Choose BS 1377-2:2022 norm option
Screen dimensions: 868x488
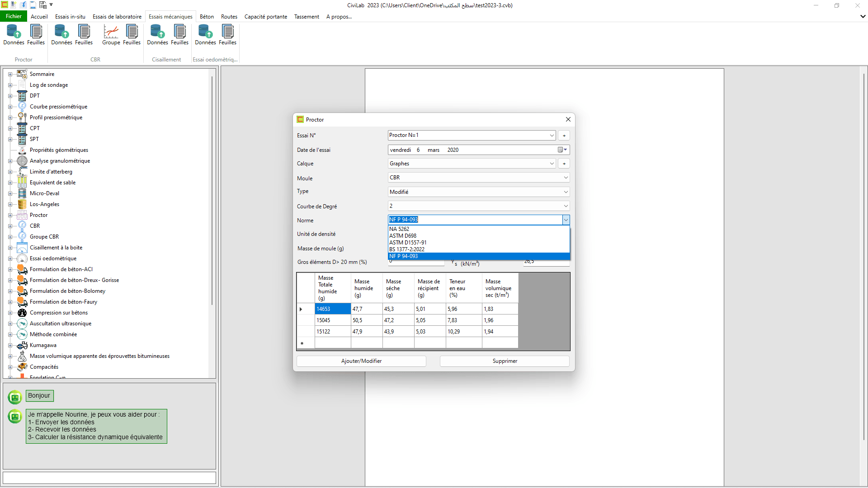pos(479,249)
